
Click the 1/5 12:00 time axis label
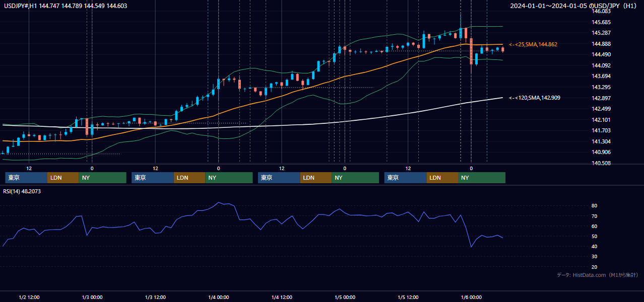(x=408, y=297)
